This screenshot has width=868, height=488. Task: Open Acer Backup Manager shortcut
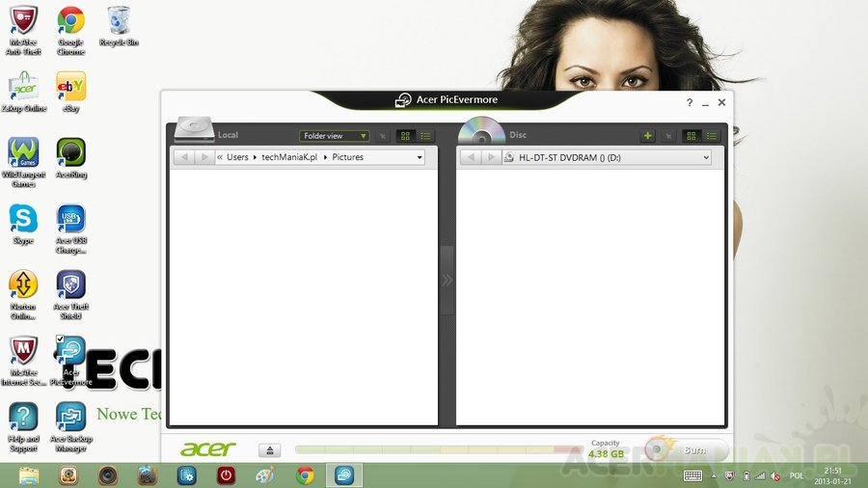[70, 427]
